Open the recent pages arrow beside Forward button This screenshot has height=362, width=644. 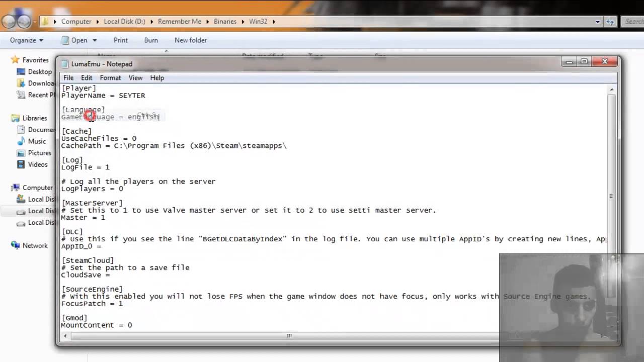(35, 22)
